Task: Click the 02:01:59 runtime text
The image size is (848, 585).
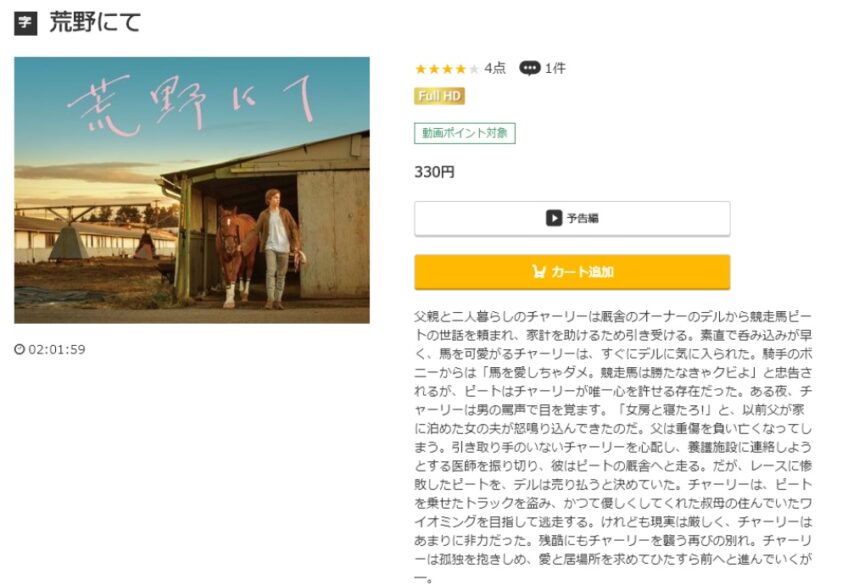Action: (x=57, y=349)
